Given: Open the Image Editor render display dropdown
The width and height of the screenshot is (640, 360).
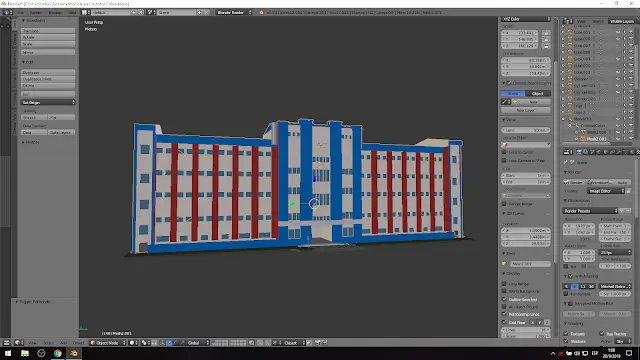Looking at the screenshot, I should [607, 191].
